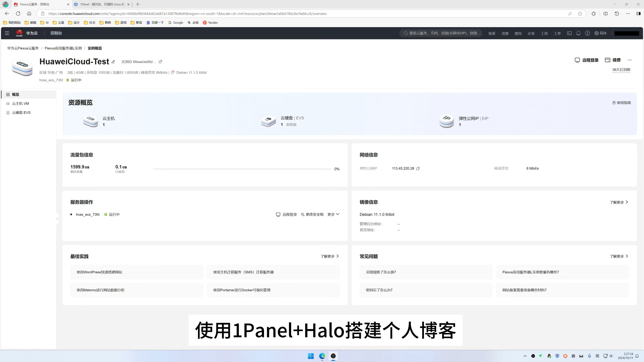
Task: Toggle browser split screen view
Action: 605,13
